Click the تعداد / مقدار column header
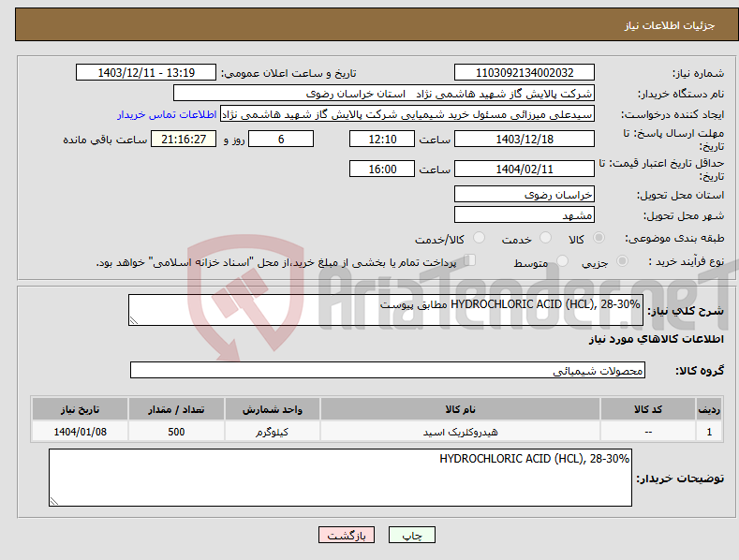739x560 pixels. click(x=176, y=409)
